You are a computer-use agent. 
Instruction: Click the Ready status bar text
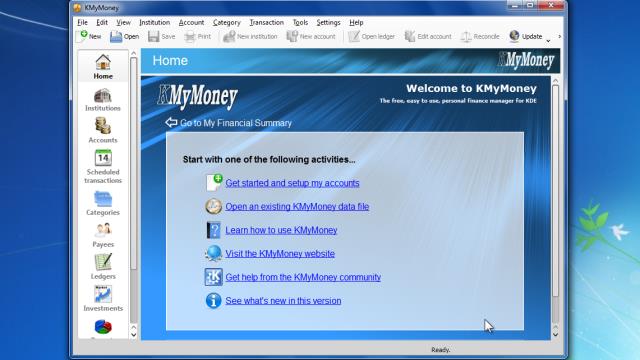click(x=440, y=350)
